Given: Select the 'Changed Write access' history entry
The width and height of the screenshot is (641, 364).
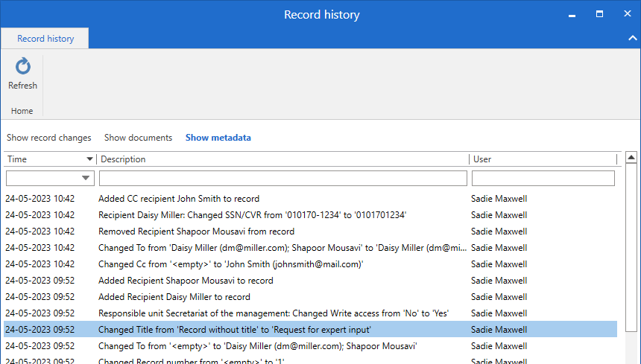Looking at the screenshot, I should click(273, 313).
